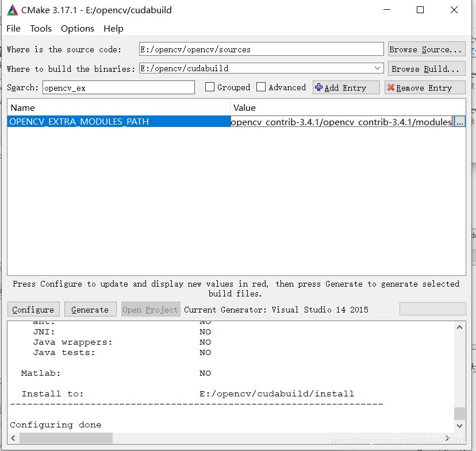Click the ellipsis browse button for modules path
476x451 pixels.
(459, 122)
